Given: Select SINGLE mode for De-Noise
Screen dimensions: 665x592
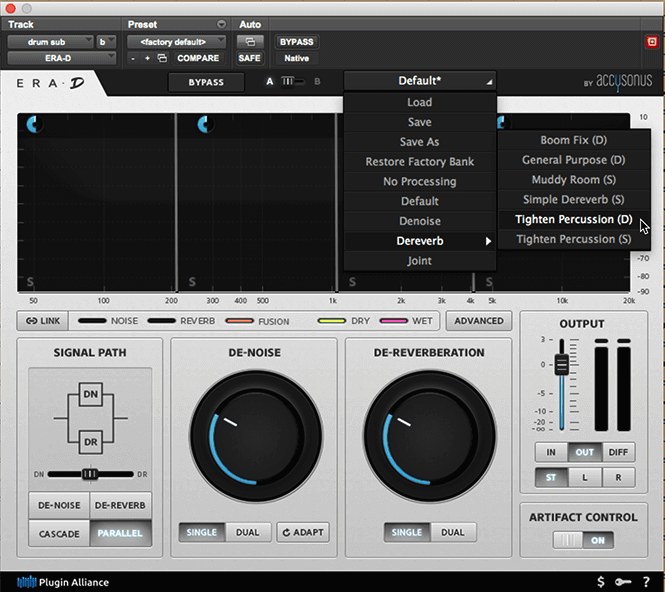Looking at the screenshot, I should click(x=202, y=532).
